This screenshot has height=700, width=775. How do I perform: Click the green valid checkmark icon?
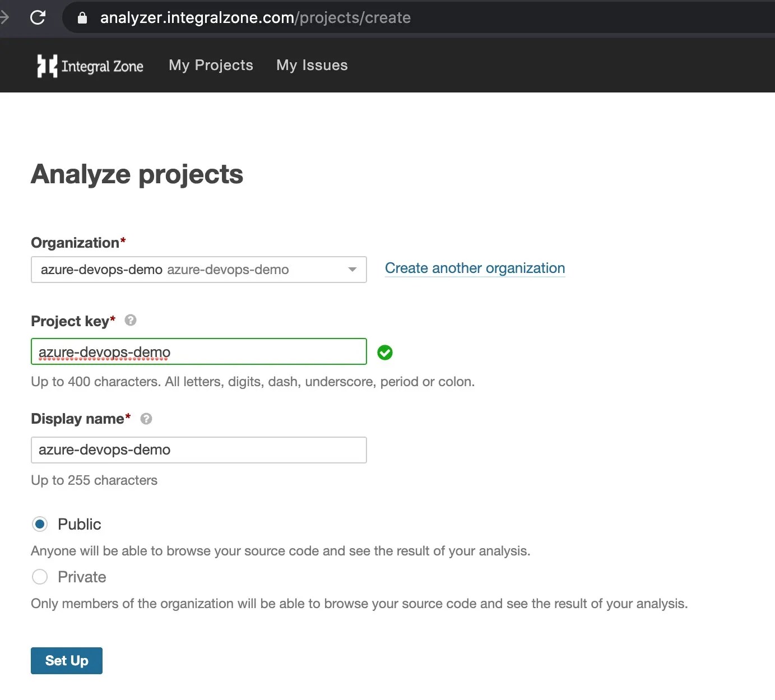click(385, 353)
